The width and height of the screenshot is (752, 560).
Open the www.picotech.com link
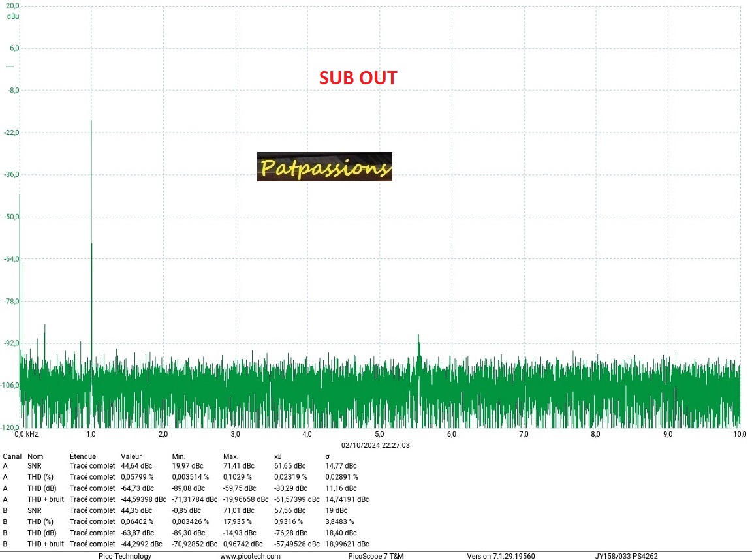pyautogui.click(x=250, y=556)
